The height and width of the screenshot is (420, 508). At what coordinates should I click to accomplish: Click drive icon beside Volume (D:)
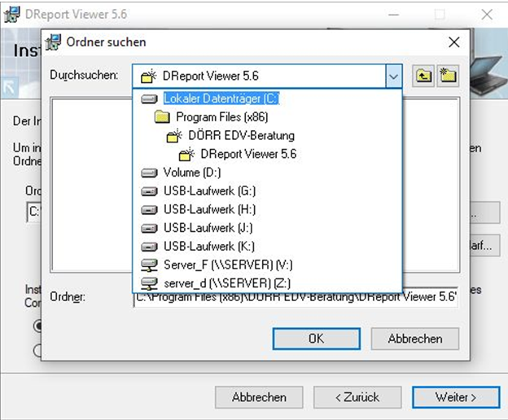click(x=149, y=173)
